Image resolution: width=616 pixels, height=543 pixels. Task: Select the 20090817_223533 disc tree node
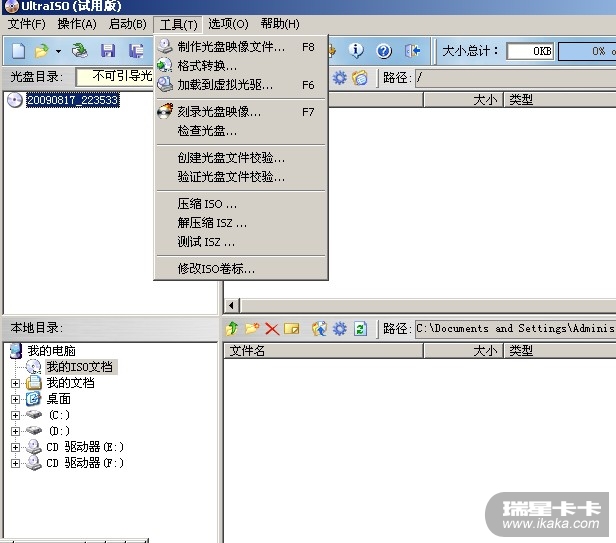pos(73,100)
